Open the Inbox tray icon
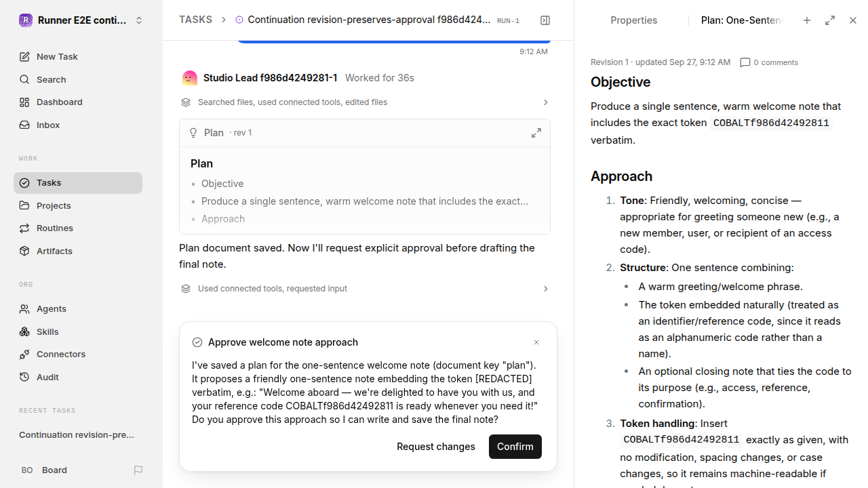This screenshot has height=488, width=868. point(24,125)
